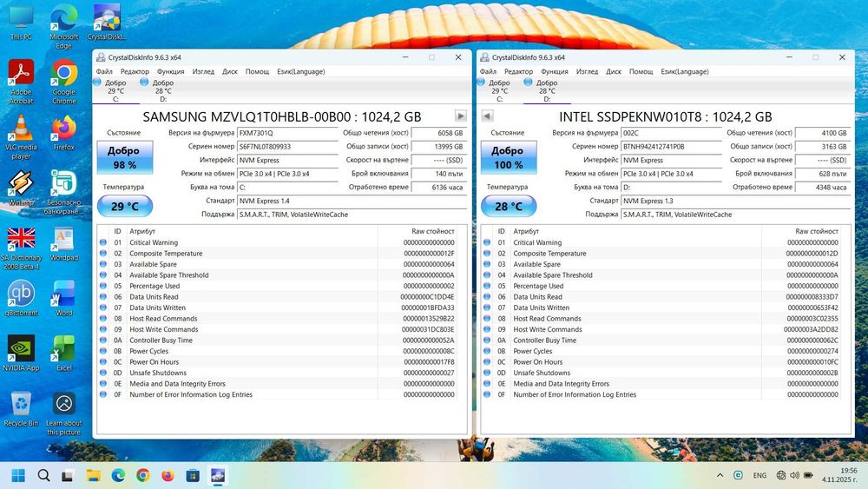Click Samsung serial number S6F7NL0T809933 field
Image resolution: width=868 pixels, height=489 pixels.
287,146
